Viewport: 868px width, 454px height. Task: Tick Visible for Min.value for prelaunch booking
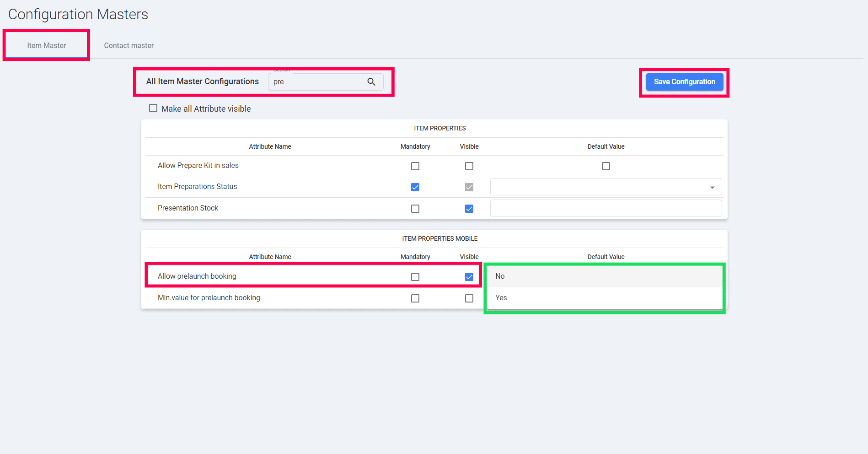469,298
